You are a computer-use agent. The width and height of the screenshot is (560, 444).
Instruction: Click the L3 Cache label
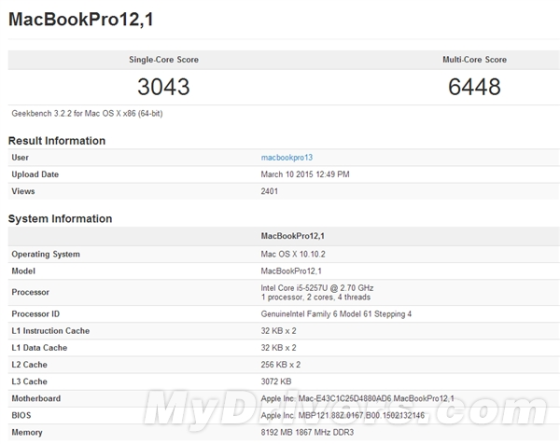(x=29, y=381)
